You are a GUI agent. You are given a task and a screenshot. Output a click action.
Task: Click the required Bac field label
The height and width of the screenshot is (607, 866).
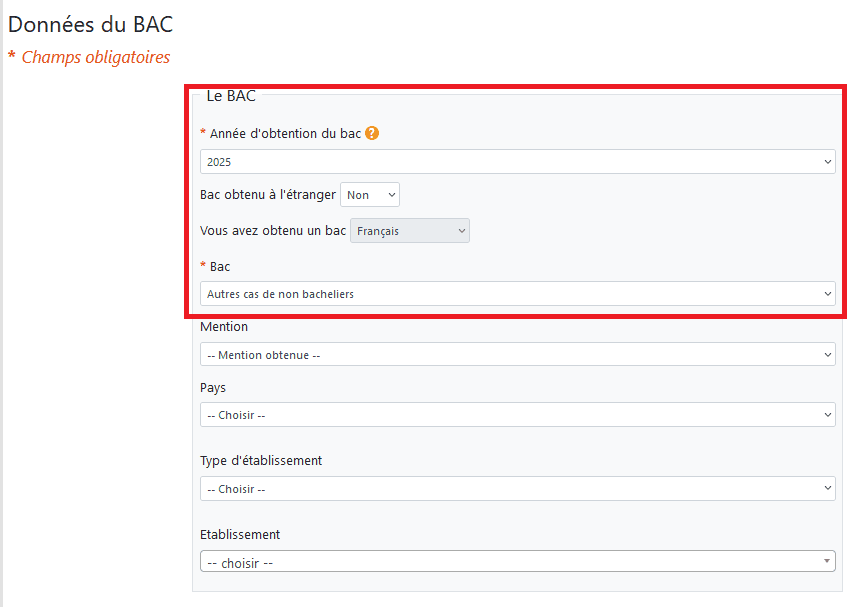(219, 267)
